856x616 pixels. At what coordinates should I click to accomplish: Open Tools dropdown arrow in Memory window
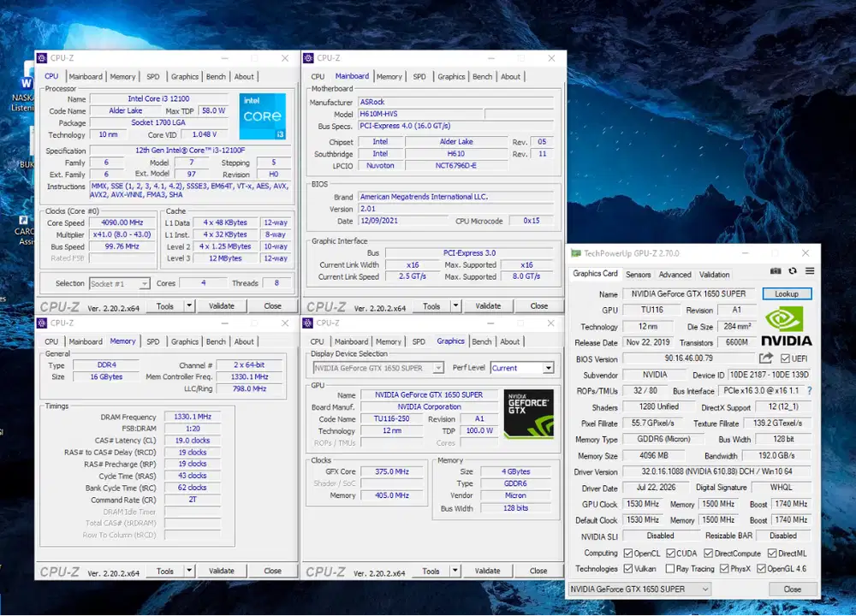189,571
